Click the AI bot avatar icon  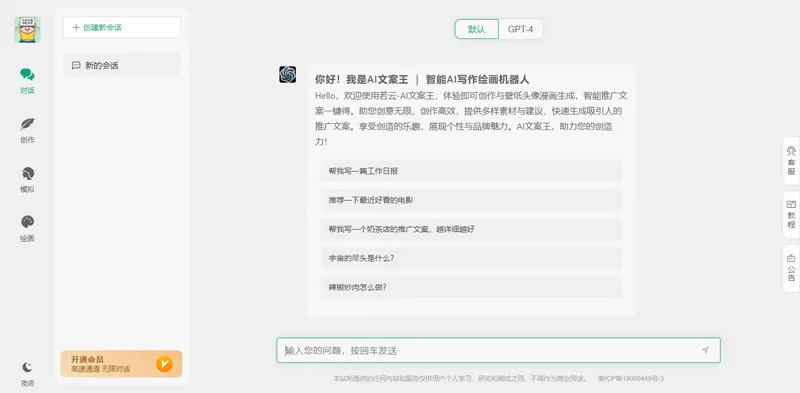point(288,75)
